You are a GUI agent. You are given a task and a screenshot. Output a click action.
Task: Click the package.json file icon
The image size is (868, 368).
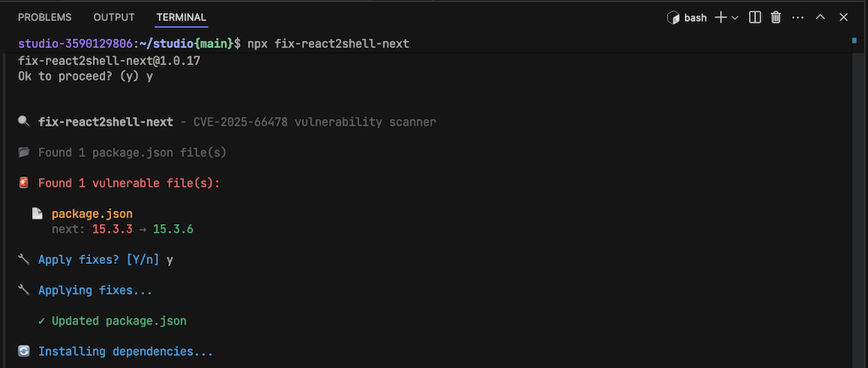pyautogui.click(x=37, y=214)
